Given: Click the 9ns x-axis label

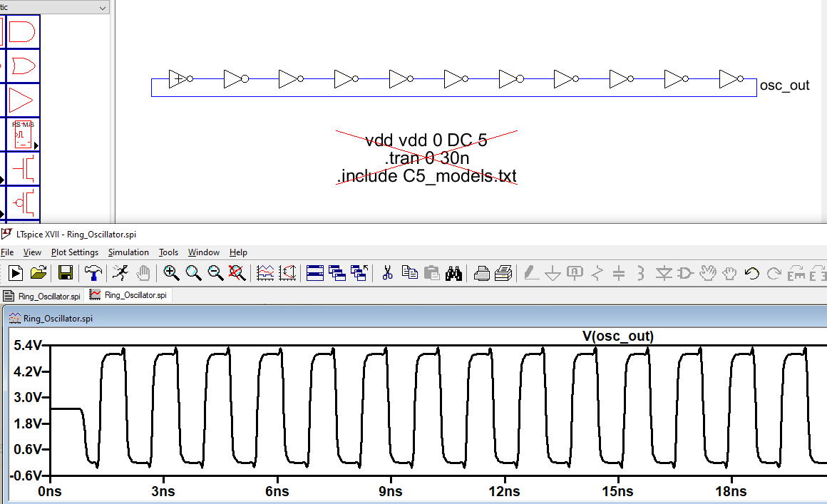Looking at the screenshot, I should tap(390, 491).
